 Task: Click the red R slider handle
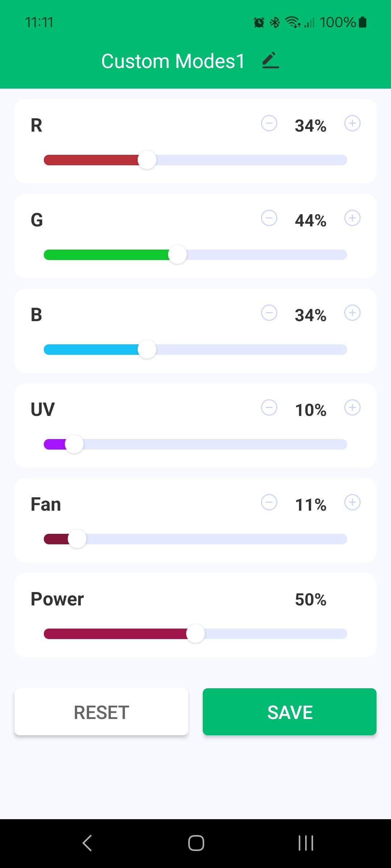coord(147,160)
